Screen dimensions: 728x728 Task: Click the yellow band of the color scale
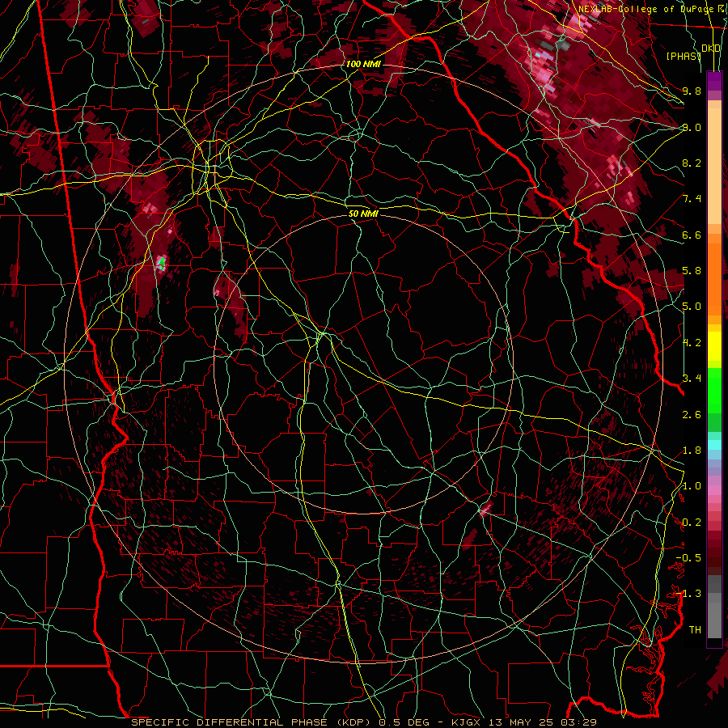[x=714, y=346]
